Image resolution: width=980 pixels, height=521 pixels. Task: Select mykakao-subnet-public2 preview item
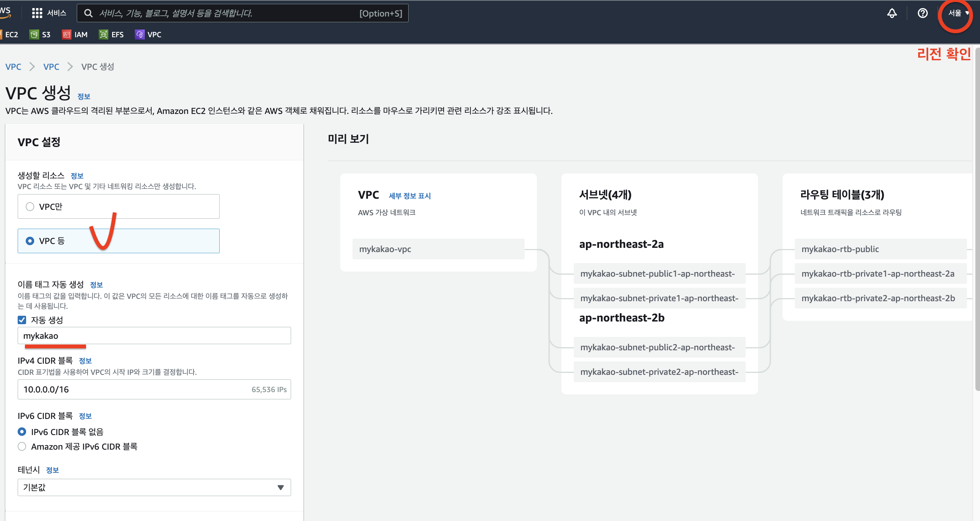coord(660,347)
